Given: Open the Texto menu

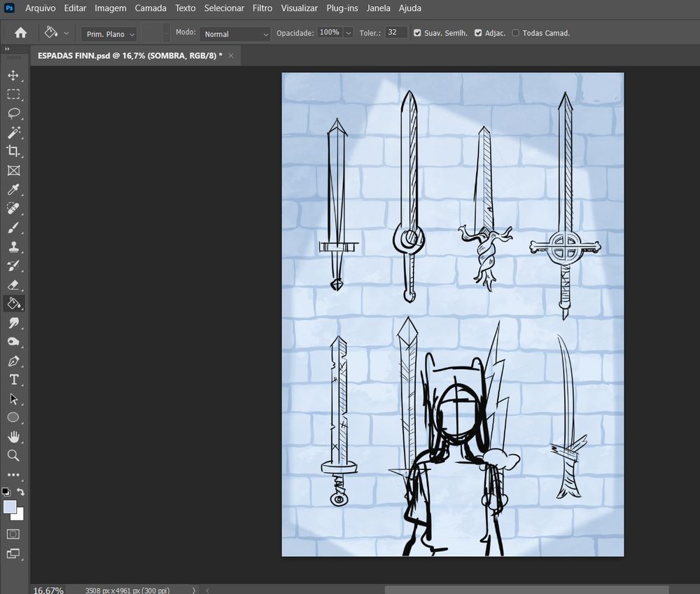Looking at the screenshot, I should click(x=185, y=8).
